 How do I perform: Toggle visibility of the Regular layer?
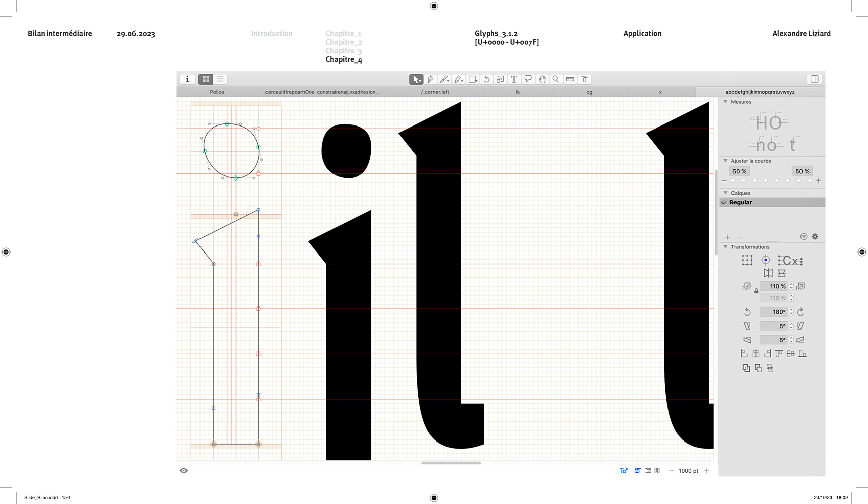point(724,202)
